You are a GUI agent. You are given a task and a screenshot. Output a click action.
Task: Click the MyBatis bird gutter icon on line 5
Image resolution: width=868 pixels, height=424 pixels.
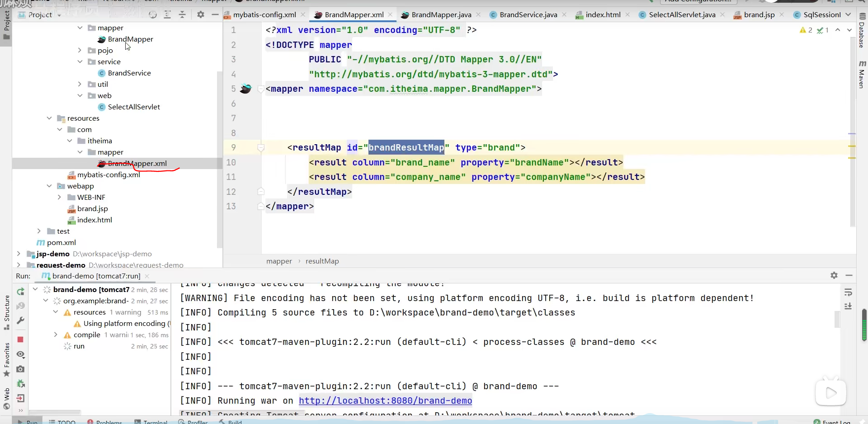245,89
